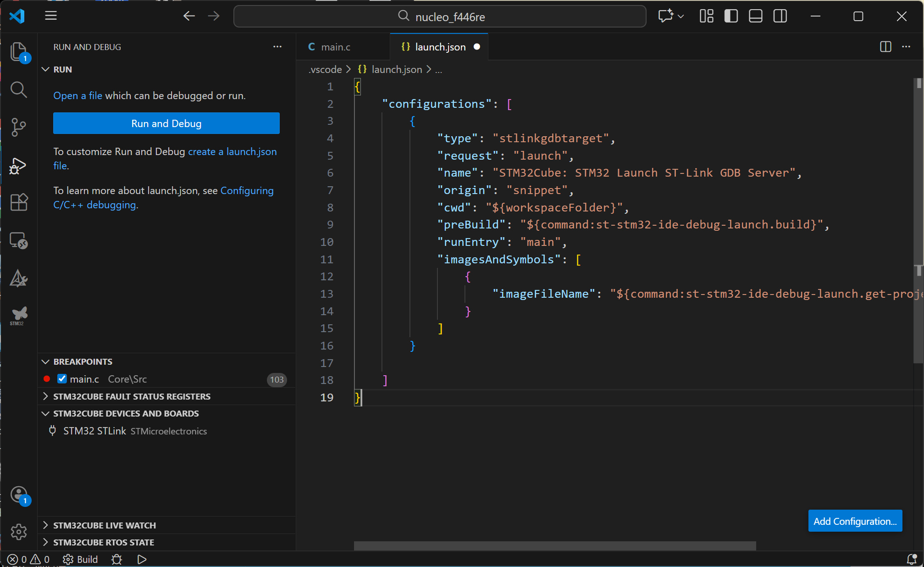The height and width of the screenshot is (567, 924).
Task: Open the Extensions view icon
Action: 18,202
